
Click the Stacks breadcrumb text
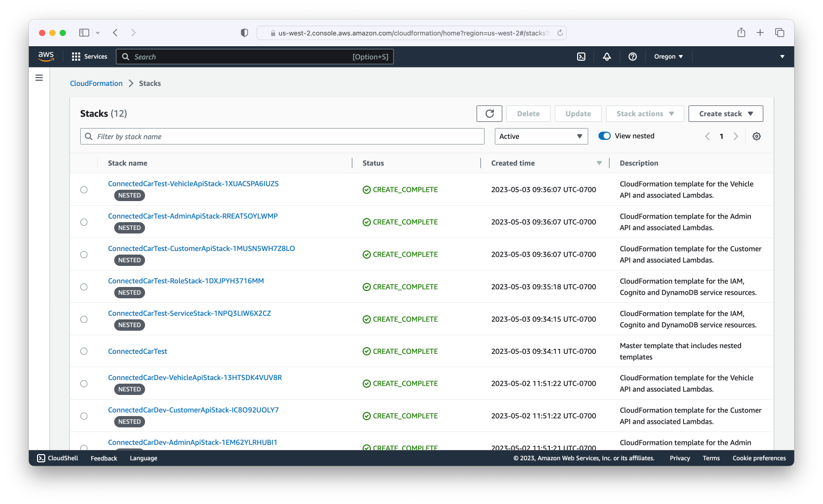click(150, 83)
